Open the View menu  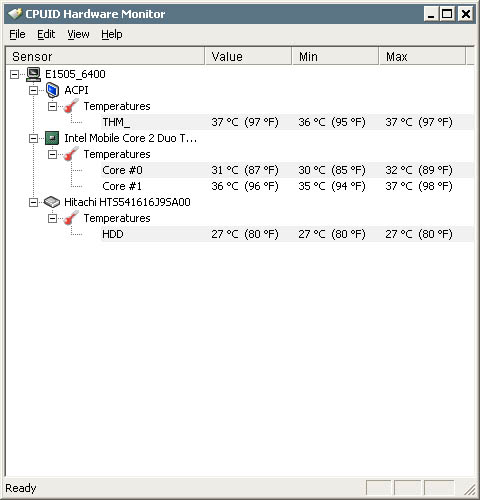(x=78, y=34)
